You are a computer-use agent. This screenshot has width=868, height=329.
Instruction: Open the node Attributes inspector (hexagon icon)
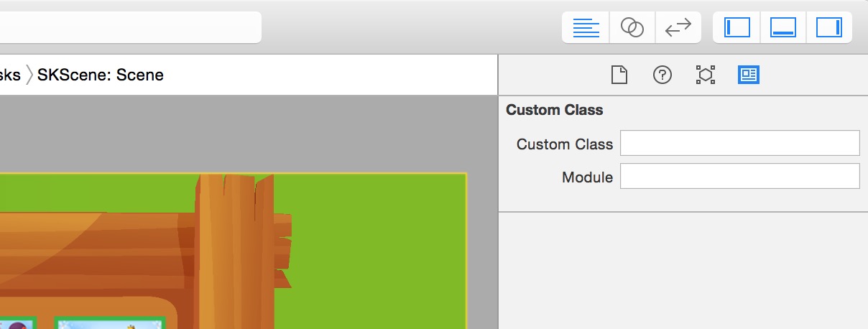(x=706, y=75)
